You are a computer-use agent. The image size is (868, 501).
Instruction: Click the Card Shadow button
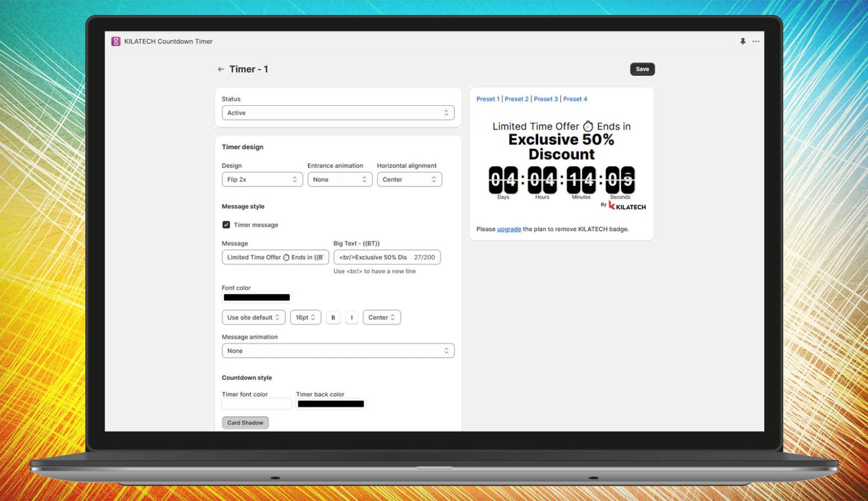tap(245, 422)
